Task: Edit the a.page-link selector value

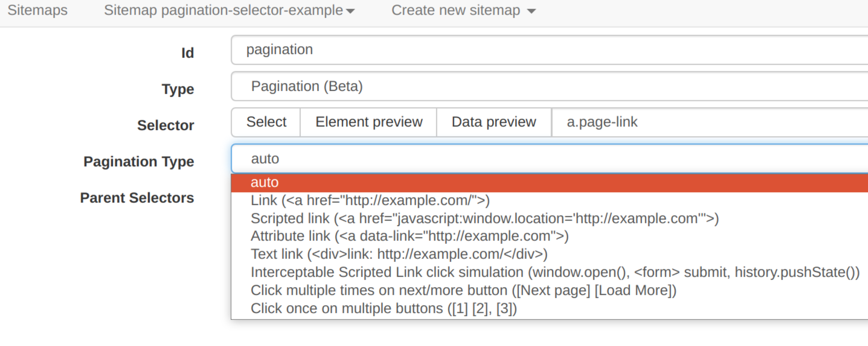Action: (x=664, y=122)
